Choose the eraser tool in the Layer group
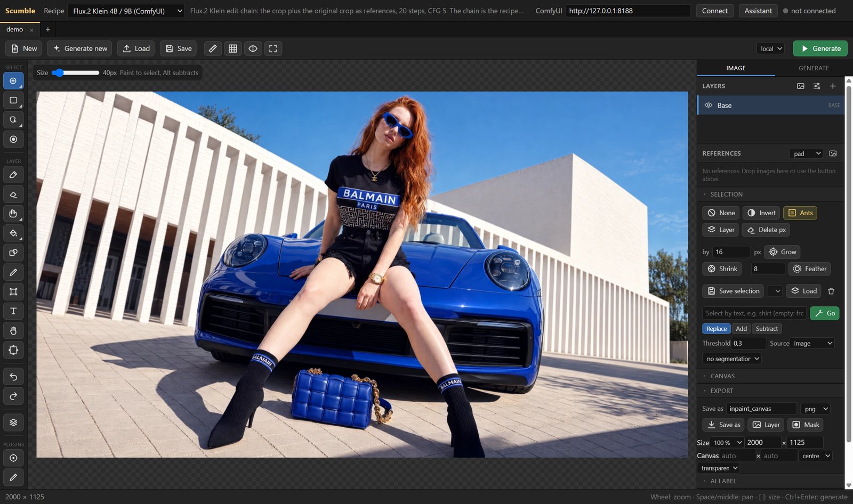The width and height of the screenshot is (853, 504). 13,194
